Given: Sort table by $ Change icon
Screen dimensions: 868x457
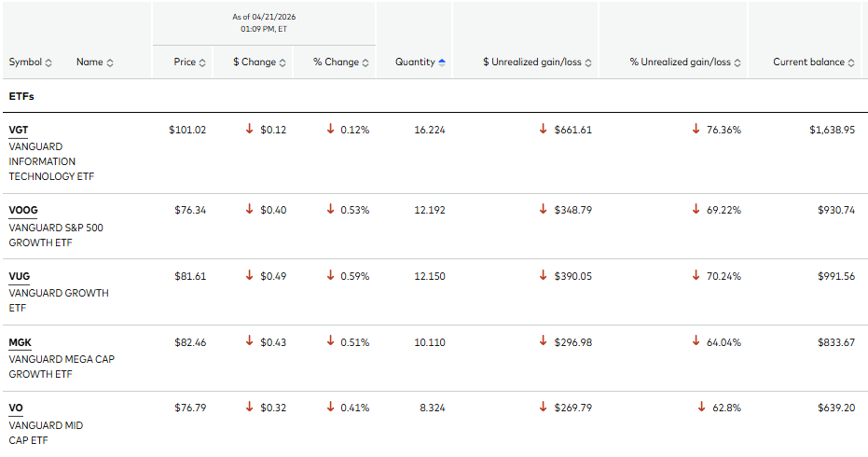Looking at the screenshot, I should 283,62.
